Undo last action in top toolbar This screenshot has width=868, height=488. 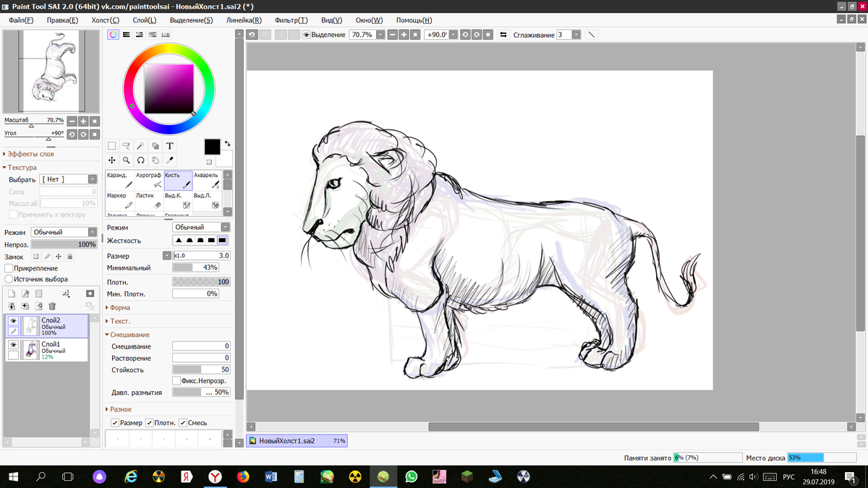click(x=252, y=35)
